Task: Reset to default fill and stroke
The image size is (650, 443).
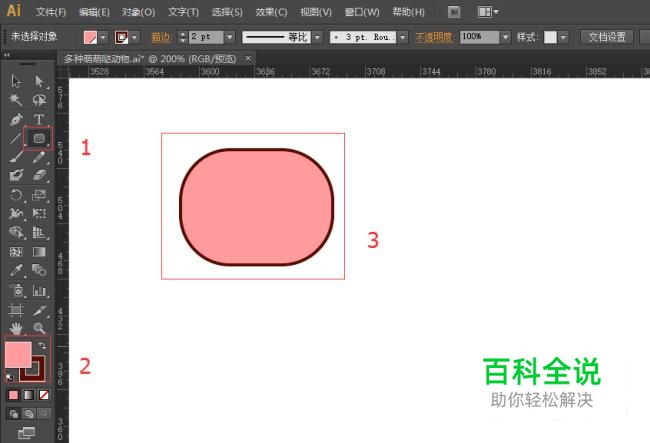Action: click(9, 378)
